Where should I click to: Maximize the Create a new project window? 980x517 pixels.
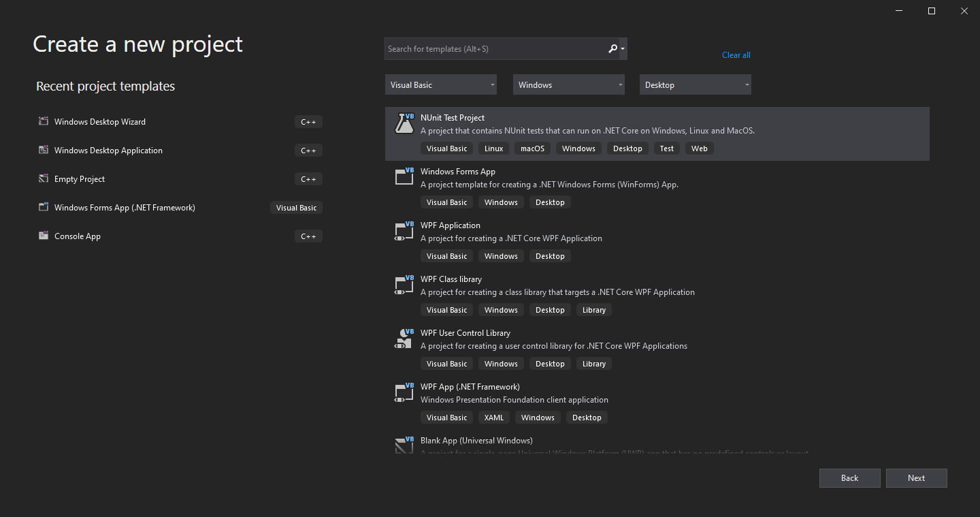[932, 10]
